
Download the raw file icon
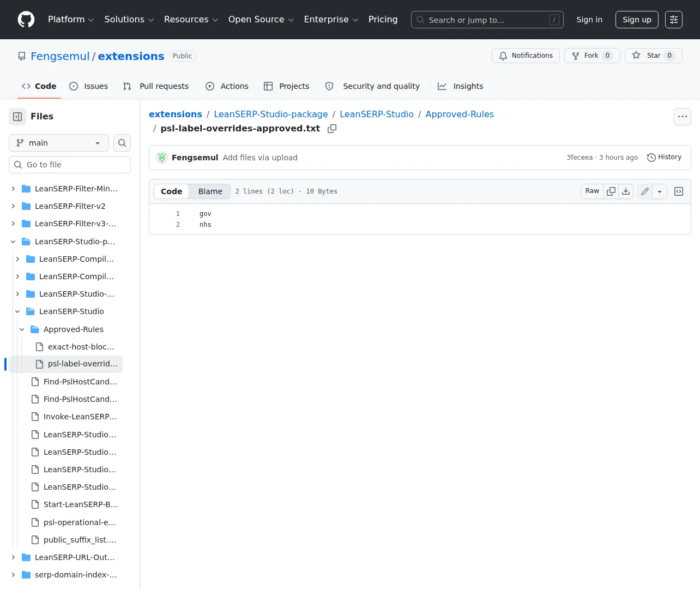[x=626, y=191]
